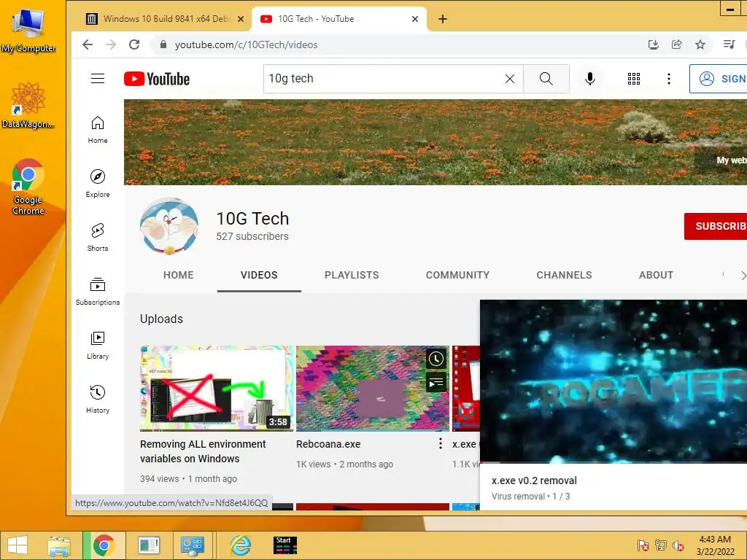Open the channel HOME tab
The width and height of the screenshot is (747, 560).
tap(179, 275)
